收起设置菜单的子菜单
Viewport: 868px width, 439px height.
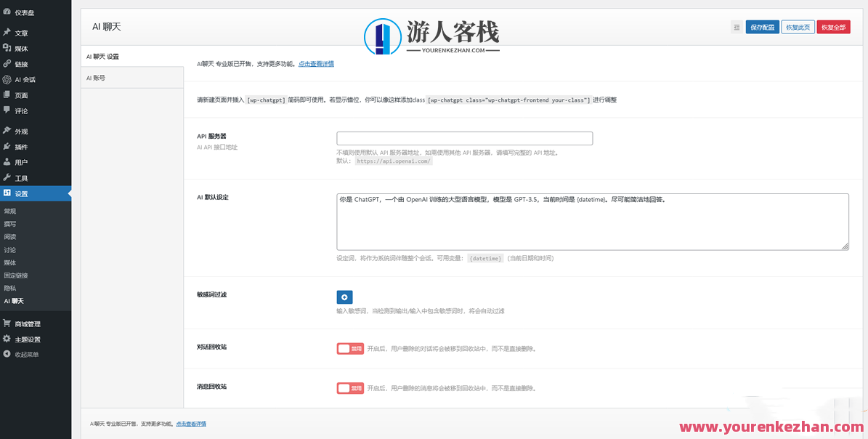point(22,193)
